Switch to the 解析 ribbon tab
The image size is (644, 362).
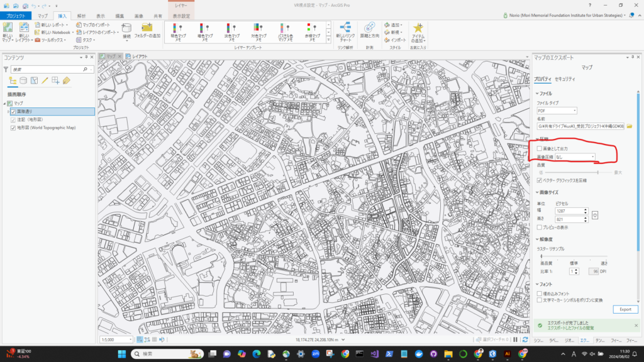82,15
